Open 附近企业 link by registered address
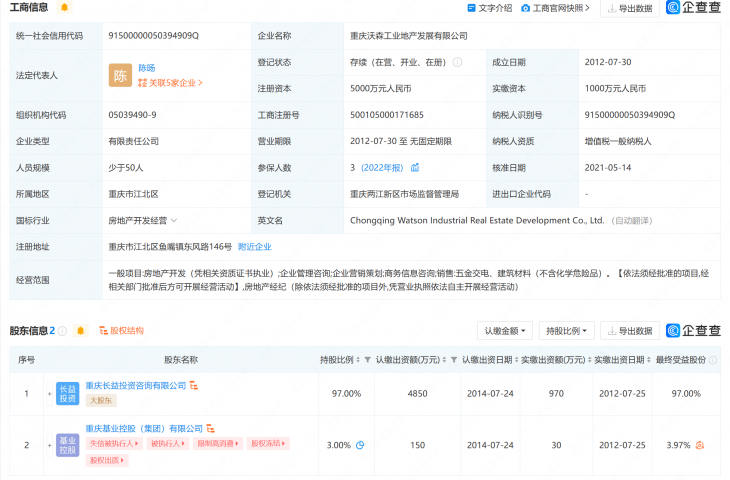 255,247
